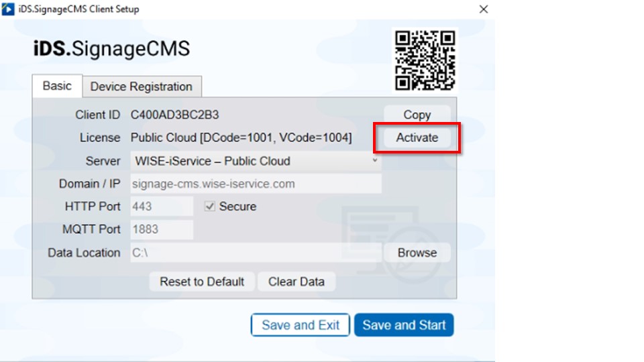Click the iDS.SignageCMS title bar app icon
Image resolution: width=644 pixels, height=362 pixels.
9,10
